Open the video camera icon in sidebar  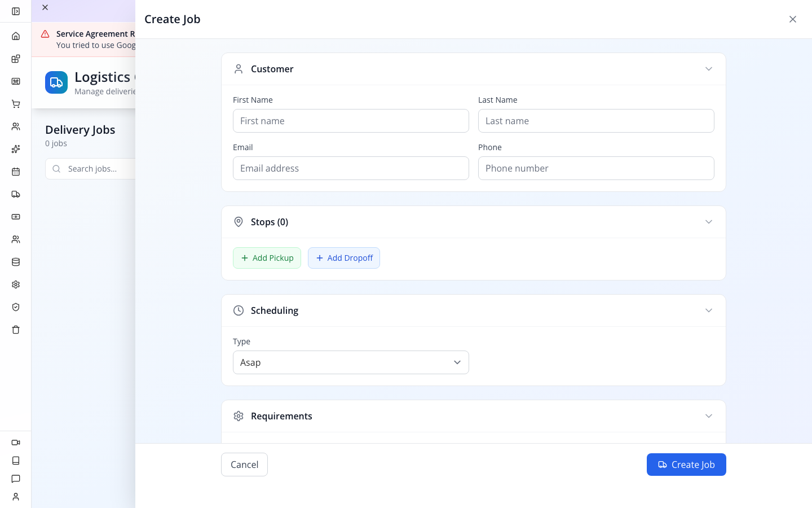click(16, 443)
